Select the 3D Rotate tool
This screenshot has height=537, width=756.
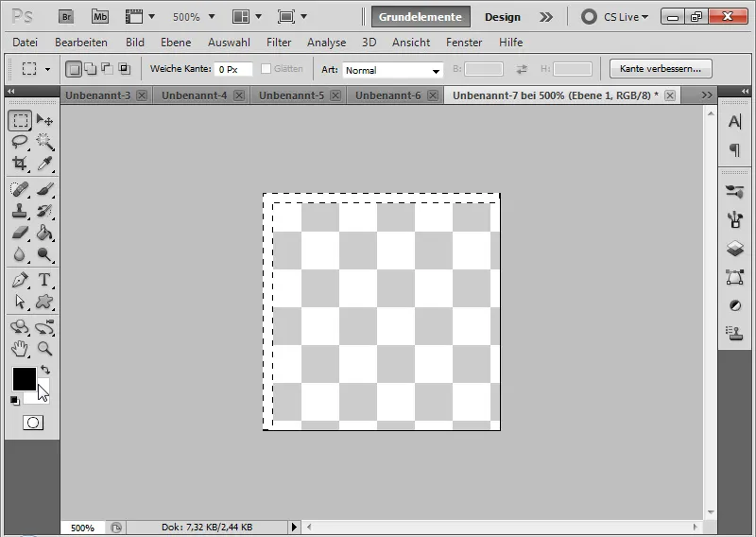pyautogui.click(x=20, y=327)
